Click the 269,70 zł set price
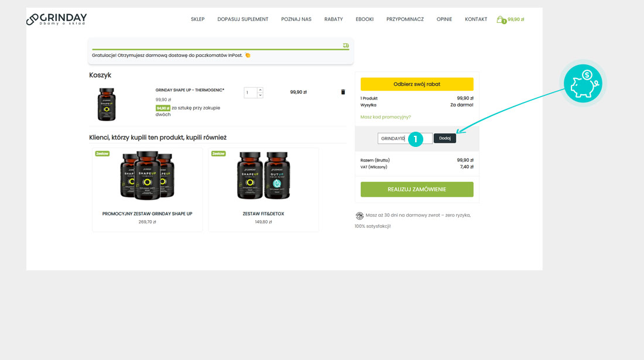The image size is (644, 360). pyautogui.click(x=147, y=222)
